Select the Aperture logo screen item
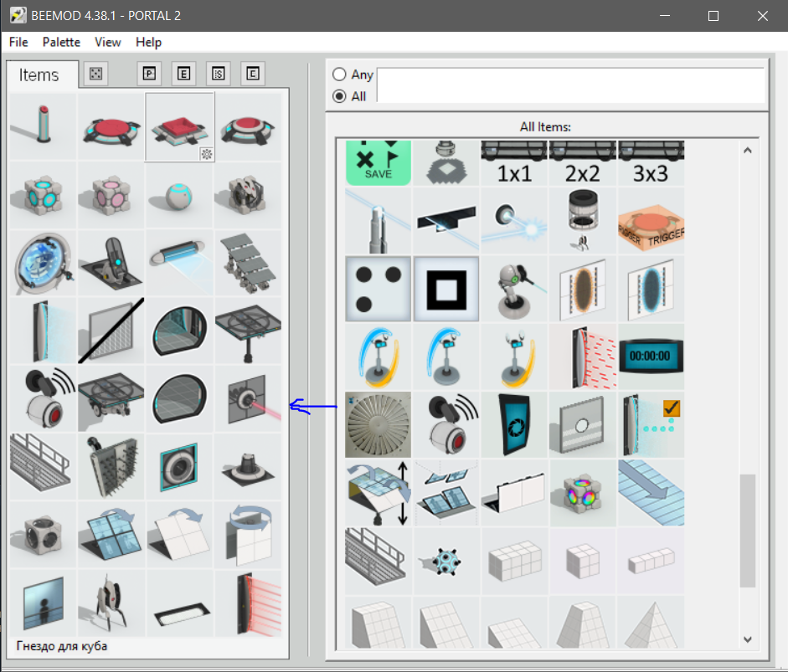Image resolution: width=788 pixels, height=672 pixels. click(x=514, y=425)
